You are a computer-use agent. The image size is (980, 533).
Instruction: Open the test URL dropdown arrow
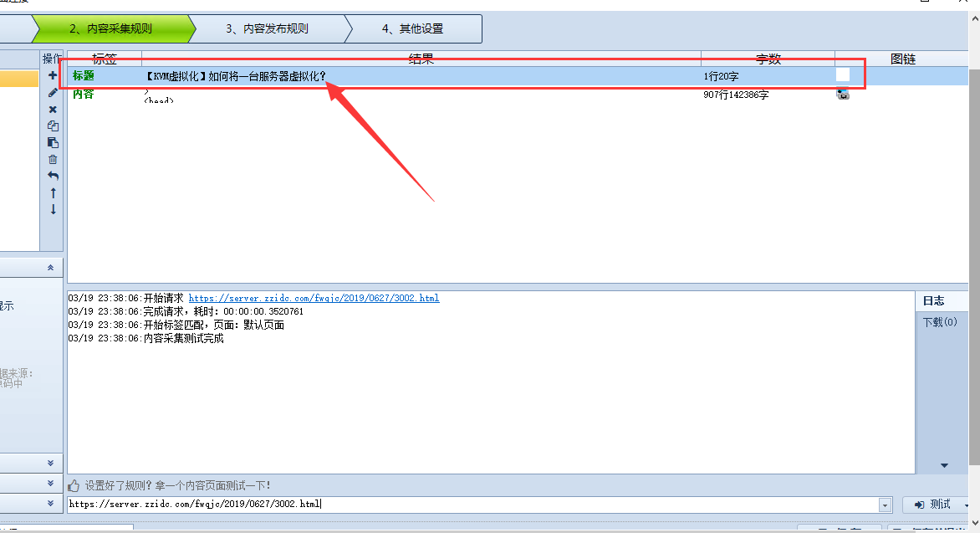[885, 505]
